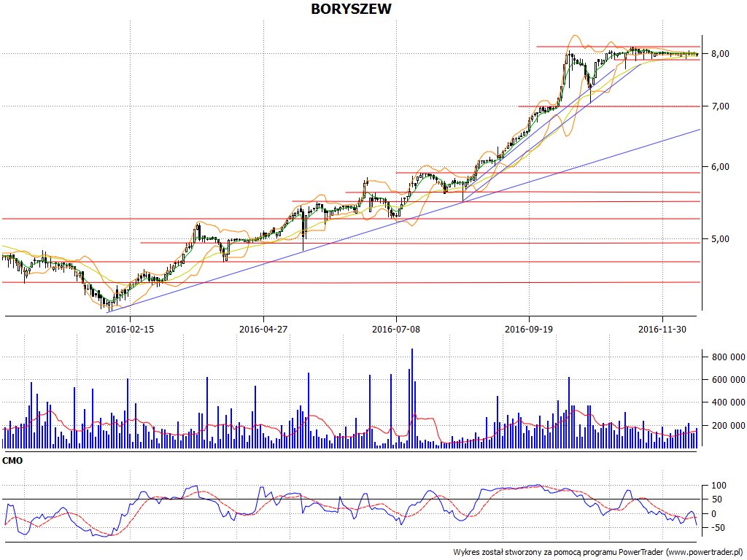Click the CMO indicator heading
The width and height of the screenshot is (747, 560).
[12, 461]
